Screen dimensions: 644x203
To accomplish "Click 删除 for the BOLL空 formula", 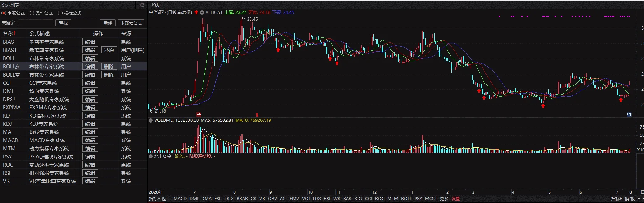I will (x=109, y=75).
